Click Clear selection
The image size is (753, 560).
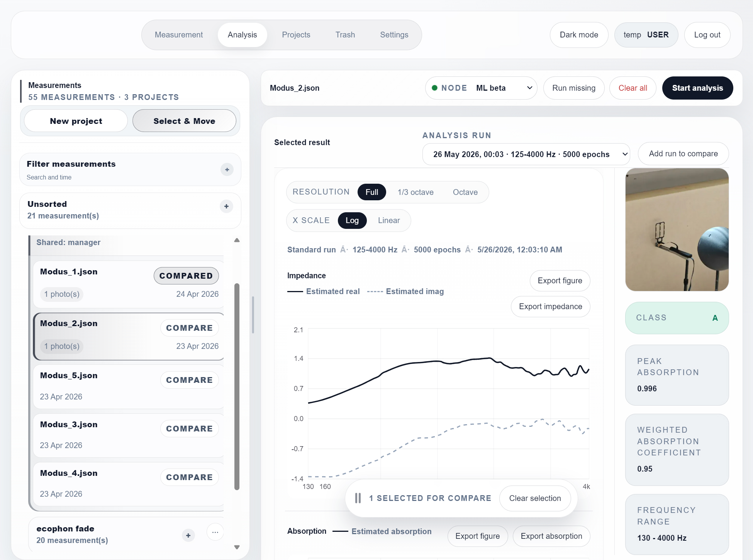[x=535, y=498]
